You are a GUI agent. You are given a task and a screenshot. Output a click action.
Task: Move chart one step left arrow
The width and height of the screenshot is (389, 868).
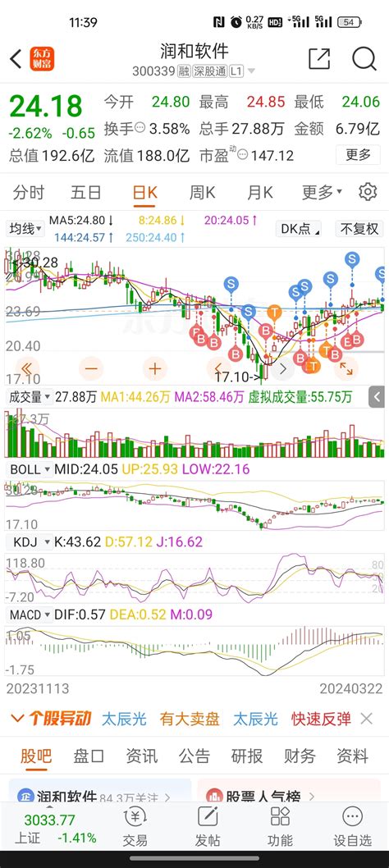coord(217,368)
